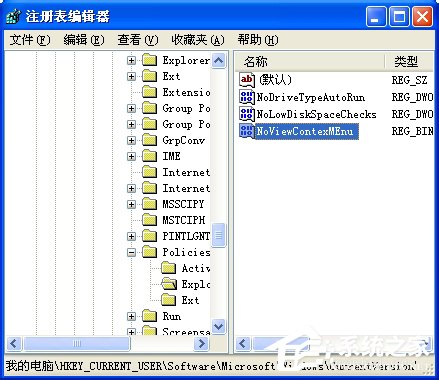Select the Activ subkey folder icon
Viewport: 439px width, 380px height.
pos(168,268)
